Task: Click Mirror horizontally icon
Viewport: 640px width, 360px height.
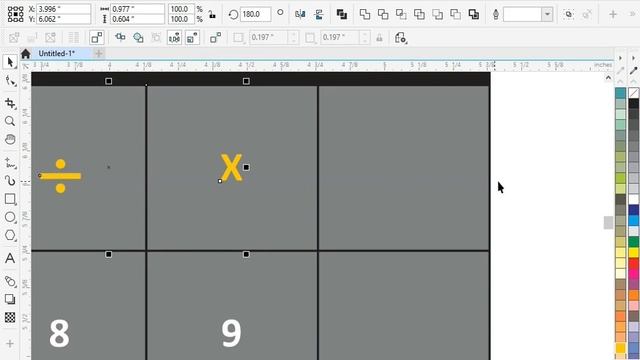Action: pyautogui.click(x=300, y=14)
